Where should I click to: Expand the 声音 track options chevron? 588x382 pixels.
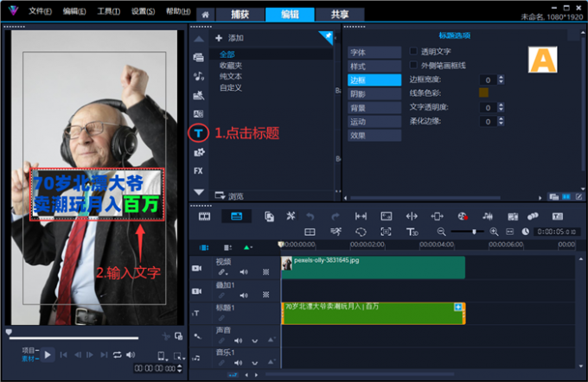[x=255, y=341]
